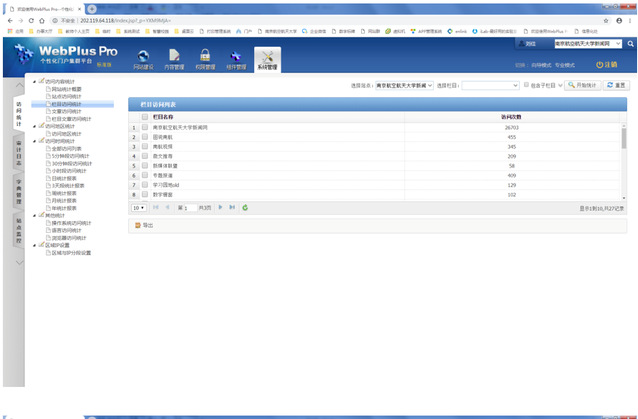Click the sidebar scroll-down chevron

[x=20, y=263]
